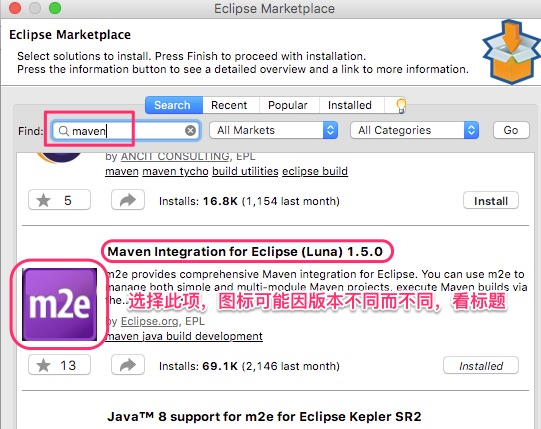Focus the Find search input field

125,130
